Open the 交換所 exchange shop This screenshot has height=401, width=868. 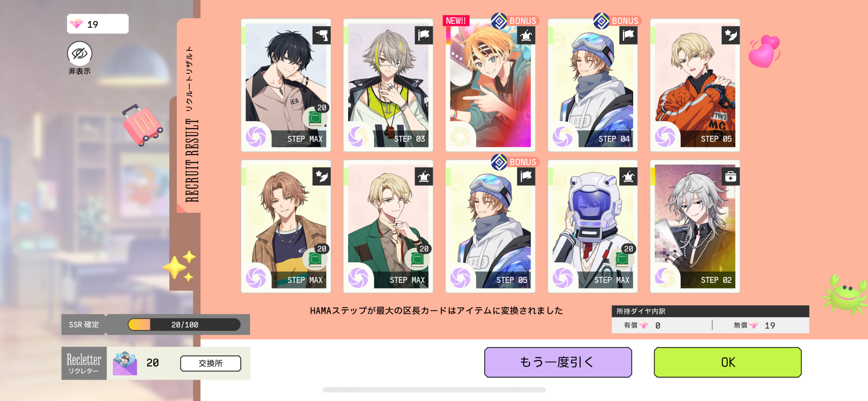pos(211,363)
